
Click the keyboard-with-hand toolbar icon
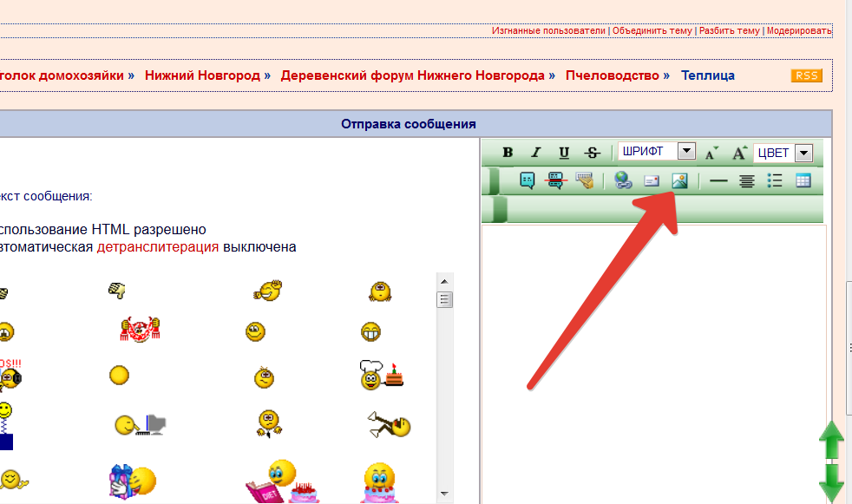pyautogui.click(x=584, y=180)
